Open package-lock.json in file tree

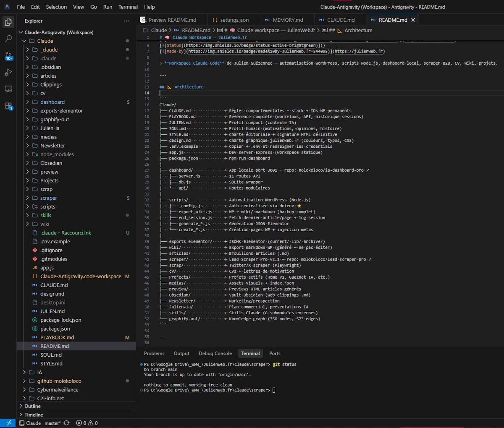(76, 320)
